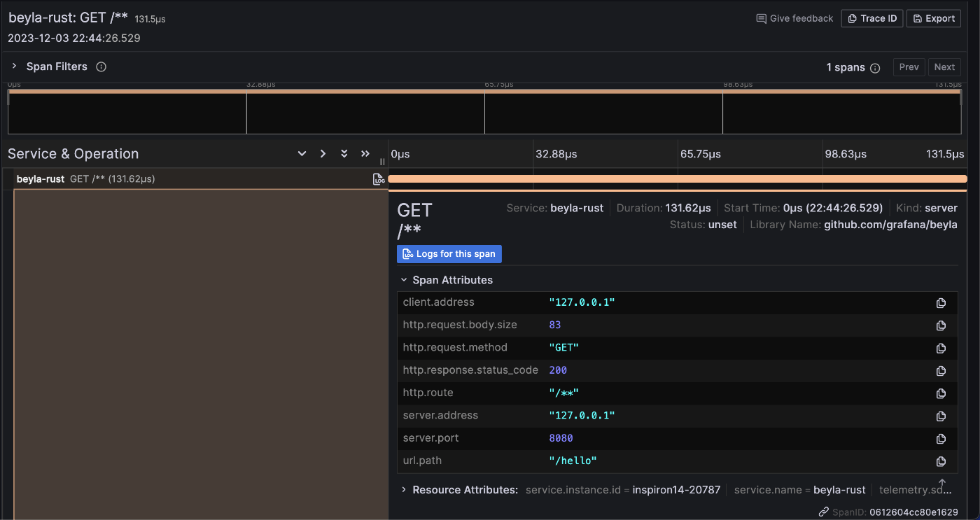Click the inspiron14-20787 instance id value

click(x=676, y=490)
